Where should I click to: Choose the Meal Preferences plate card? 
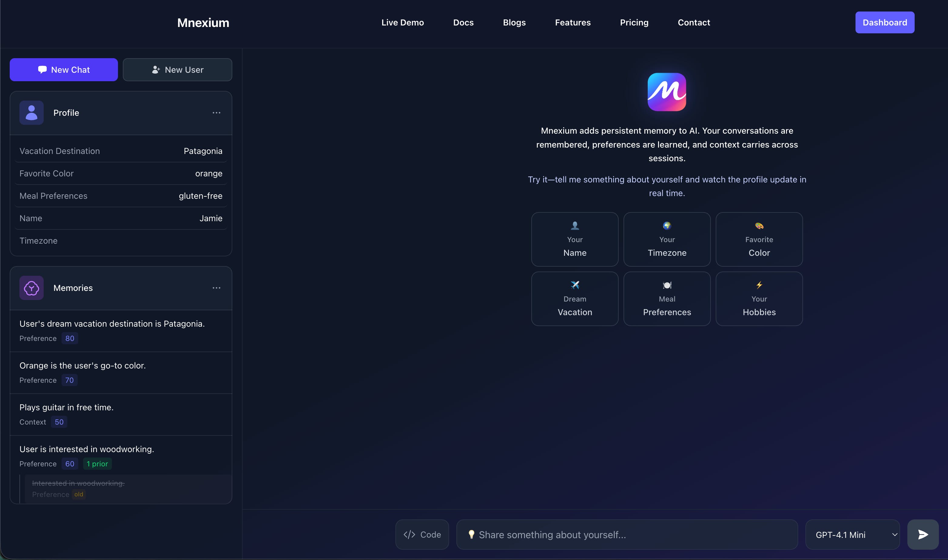pyautogui.click(x=667, y=298)
